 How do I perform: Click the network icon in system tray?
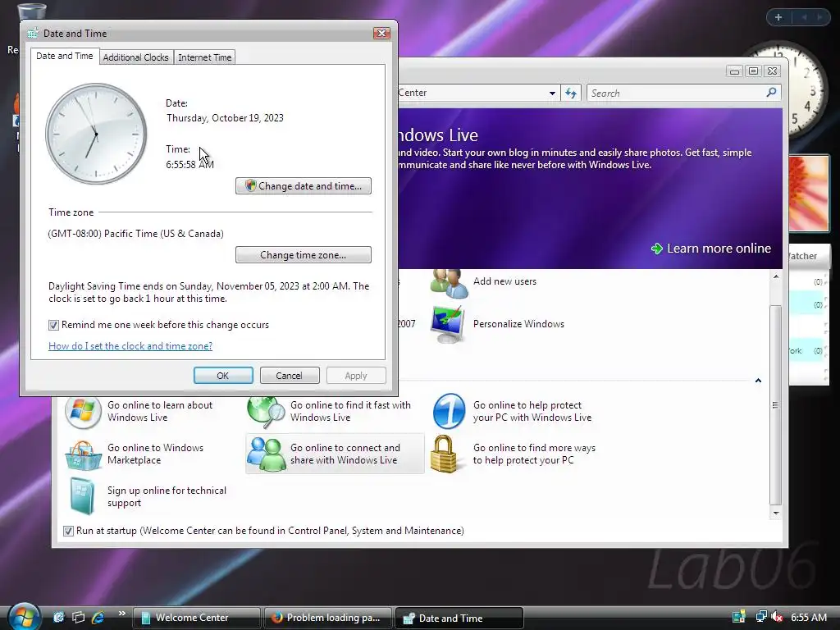pyautogui.click(x=760, y=617)
